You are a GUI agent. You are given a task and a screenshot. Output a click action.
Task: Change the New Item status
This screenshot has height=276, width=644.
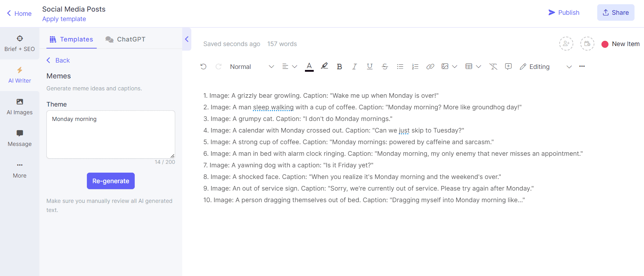tap(621, 44)
